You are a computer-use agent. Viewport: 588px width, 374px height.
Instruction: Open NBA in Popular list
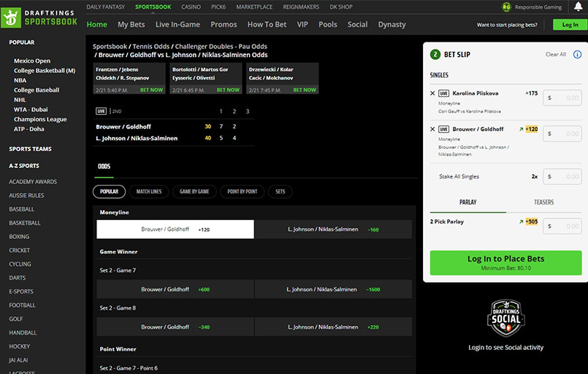click(20, 80)
